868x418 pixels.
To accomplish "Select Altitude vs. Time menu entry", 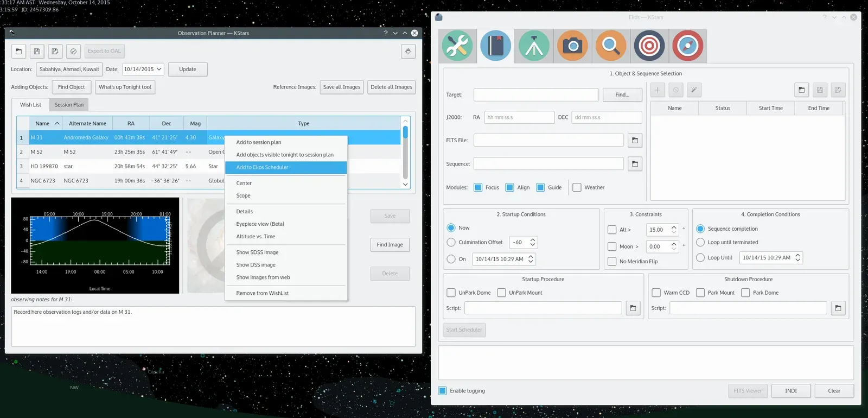I will click(x=286, y=237).
